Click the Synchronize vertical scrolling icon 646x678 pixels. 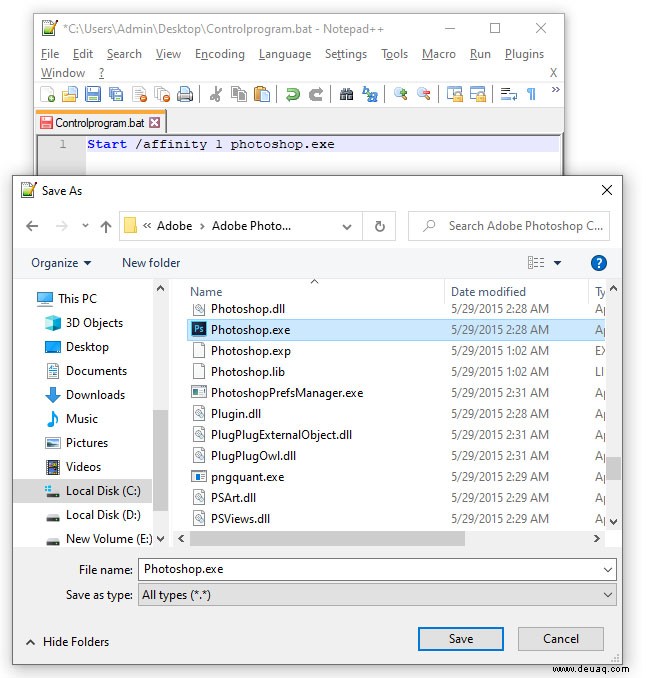[454, 94]
